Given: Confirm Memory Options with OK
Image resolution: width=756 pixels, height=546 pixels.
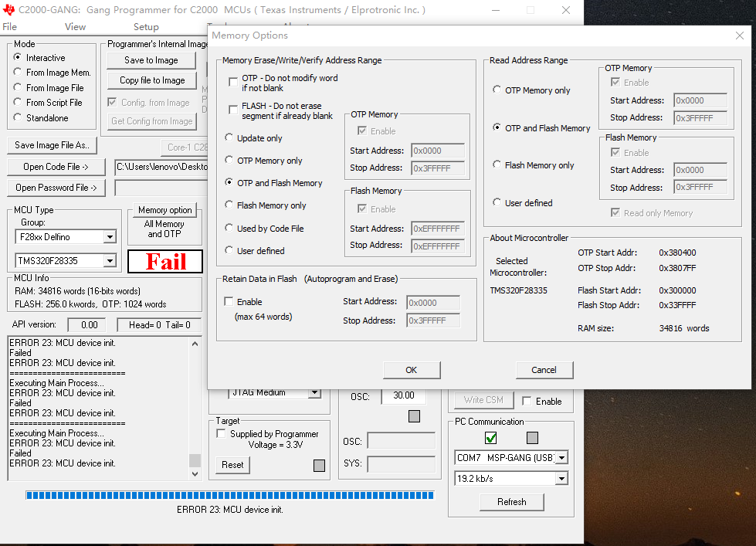Looking at the screenshot, I should tap(412, 370).
